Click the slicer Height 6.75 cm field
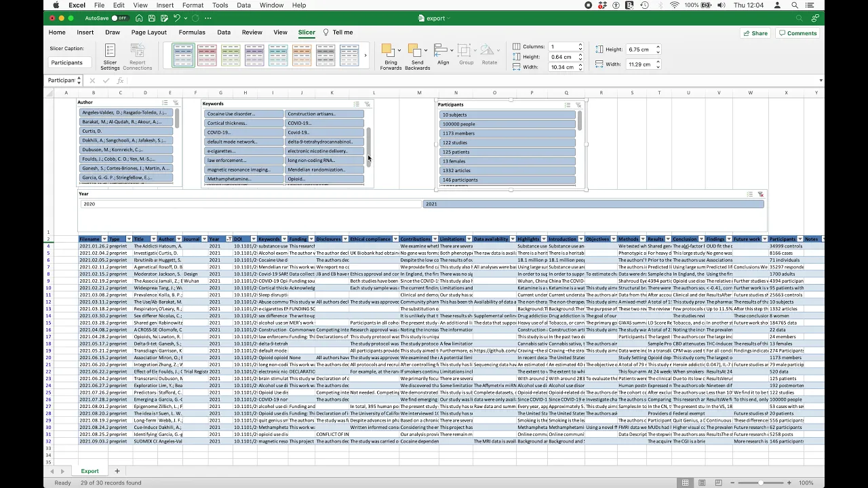Image resolution: width=868 pixels, height=488 pixels. pyautogui.click(x=638, y=49)
